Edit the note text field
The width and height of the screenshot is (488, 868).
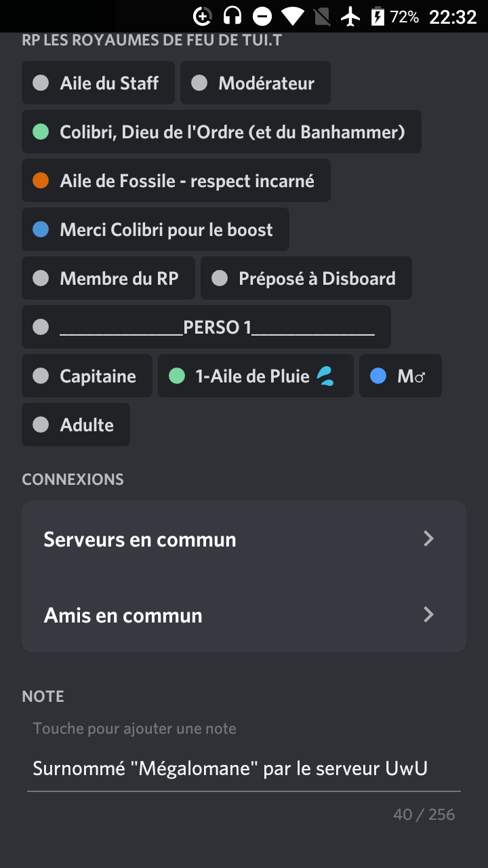pyautogui.click(x=230, y=768)
